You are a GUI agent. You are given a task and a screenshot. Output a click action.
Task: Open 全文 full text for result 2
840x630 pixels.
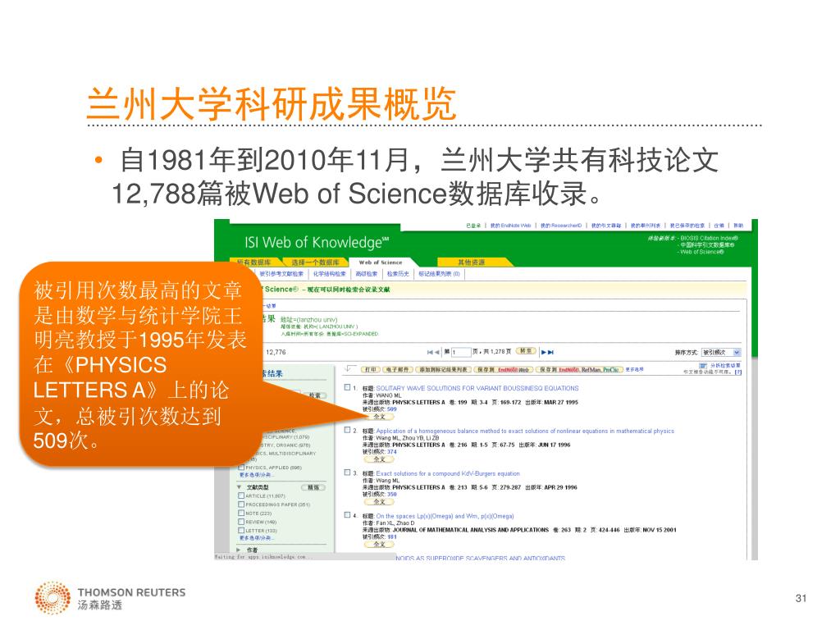(379, 459)
